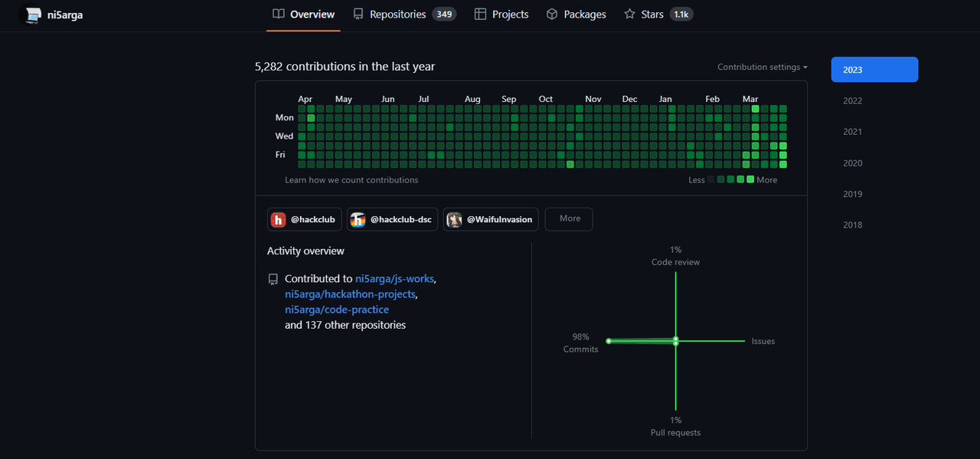Image resolution: width=980 pixels, height=459 pixels.
Task: Open the ni5arga/js-works repository link
Action: 394,279
